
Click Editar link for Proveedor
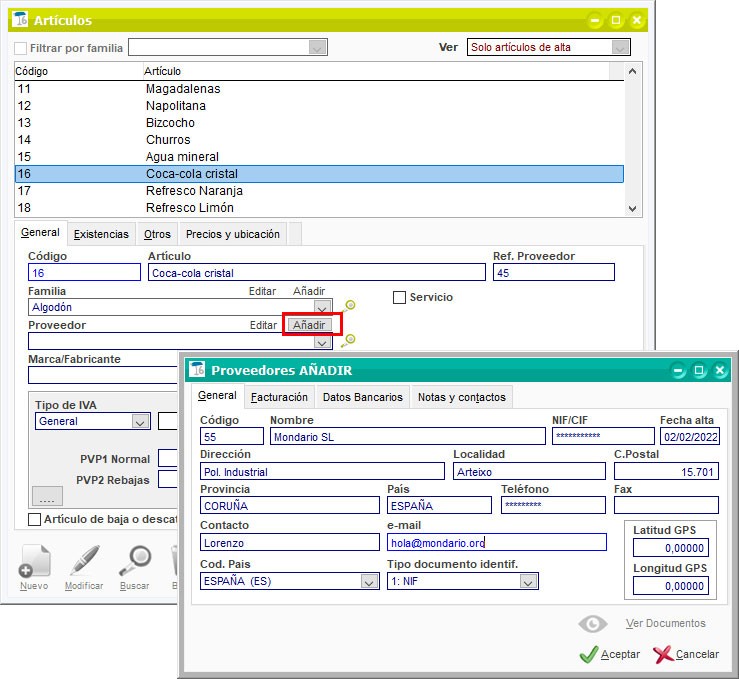[x=263, y=325]
